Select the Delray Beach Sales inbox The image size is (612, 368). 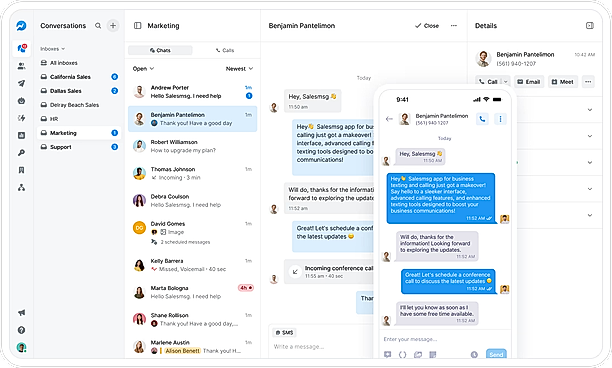[x=79, y=105]
